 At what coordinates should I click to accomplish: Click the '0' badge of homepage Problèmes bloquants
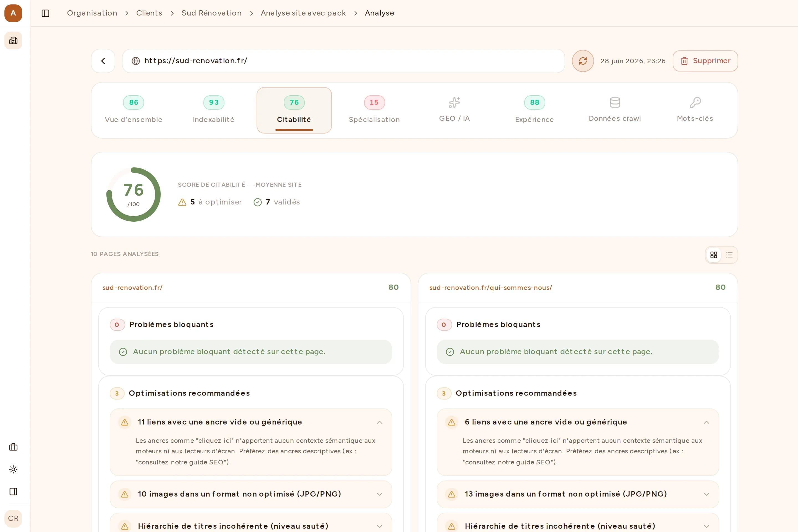coord(117,325)
